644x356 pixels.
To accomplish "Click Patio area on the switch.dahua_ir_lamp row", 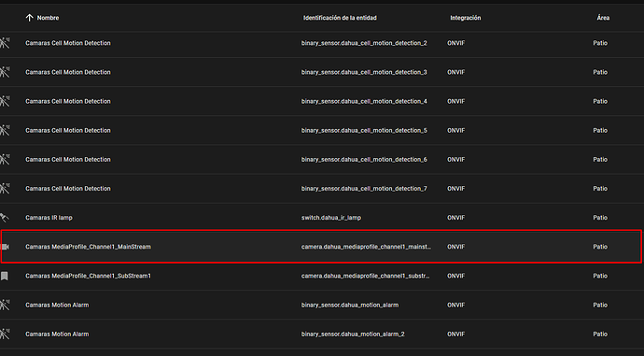I will point(600,218).
